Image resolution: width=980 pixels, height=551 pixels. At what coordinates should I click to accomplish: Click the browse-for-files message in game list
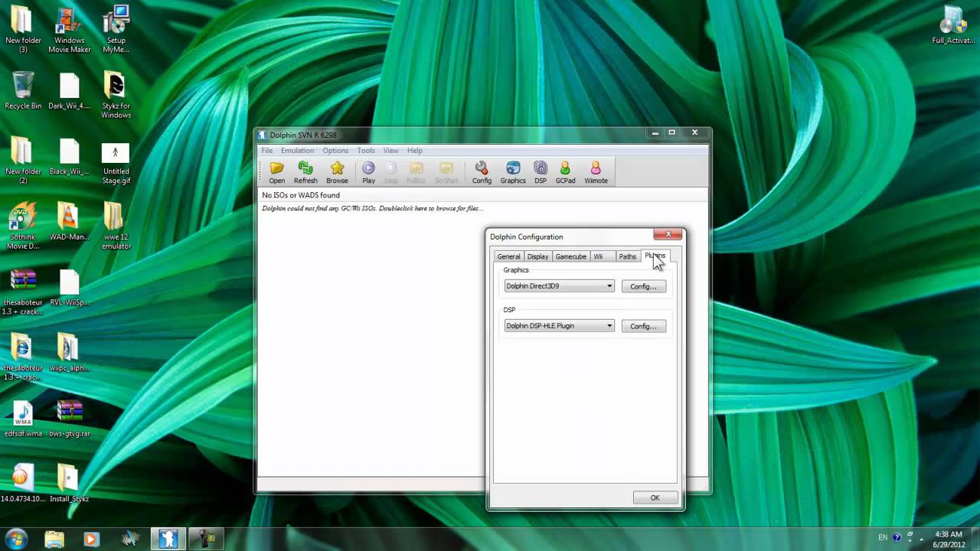click(373, 208)
